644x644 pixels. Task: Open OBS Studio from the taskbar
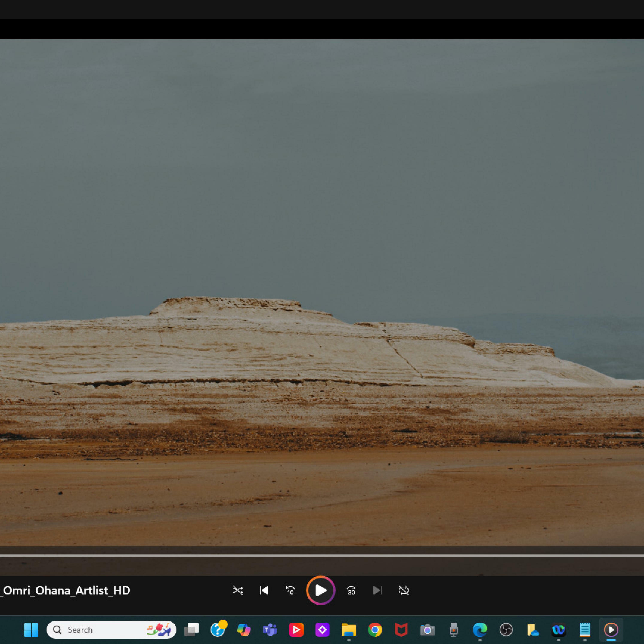point(506,630)
